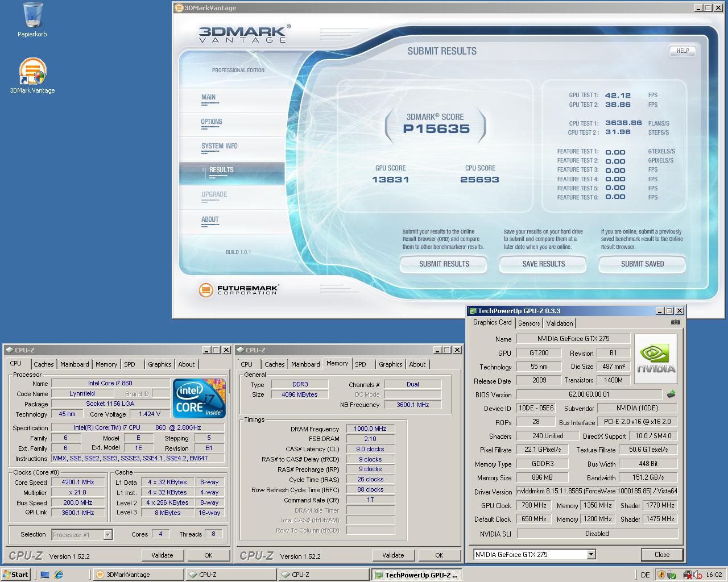Click the DRAM Frequency value 1000.0 MHz
The width and height of the screenshot is (728, 582).
click(x=370, y=429)
